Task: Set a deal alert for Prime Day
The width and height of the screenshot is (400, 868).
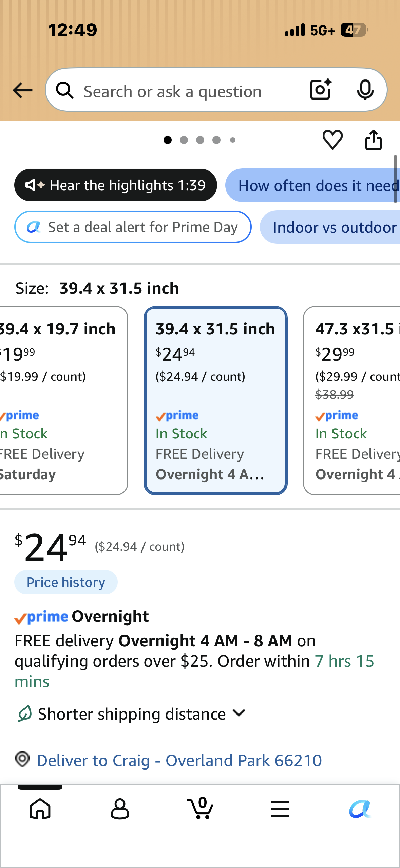Action: pyautogui.click(x=133, y=227)
